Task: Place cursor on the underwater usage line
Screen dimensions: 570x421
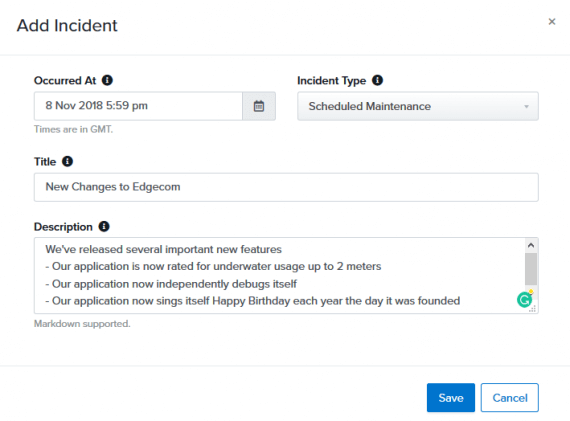Action: 213,266
